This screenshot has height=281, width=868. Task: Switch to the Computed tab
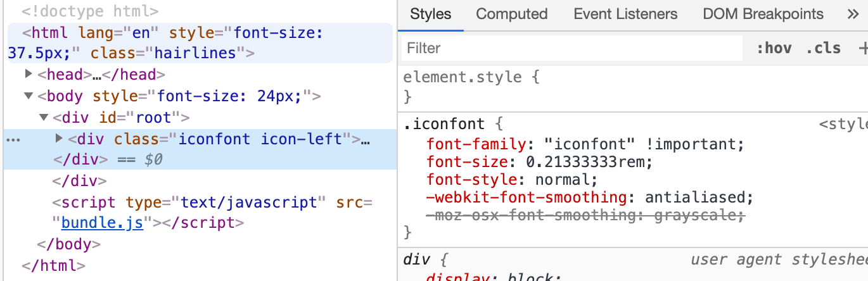coord(511,14)
